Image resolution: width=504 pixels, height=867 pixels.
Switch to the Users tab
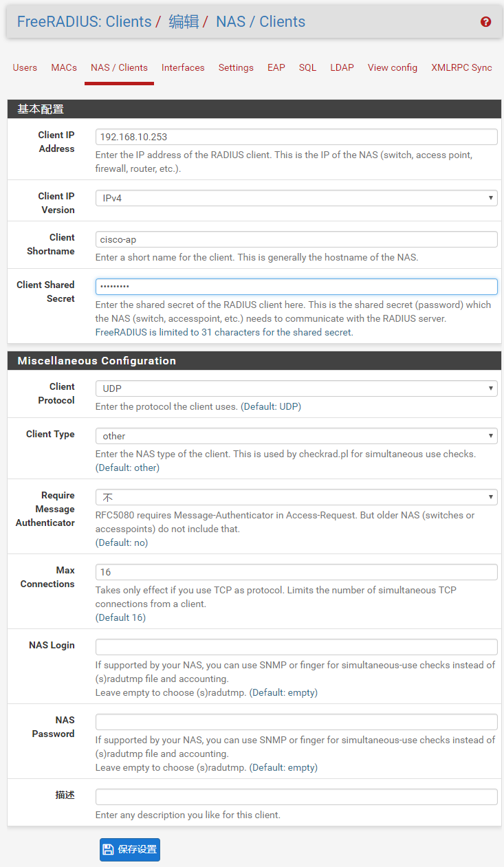coord(25,67)
